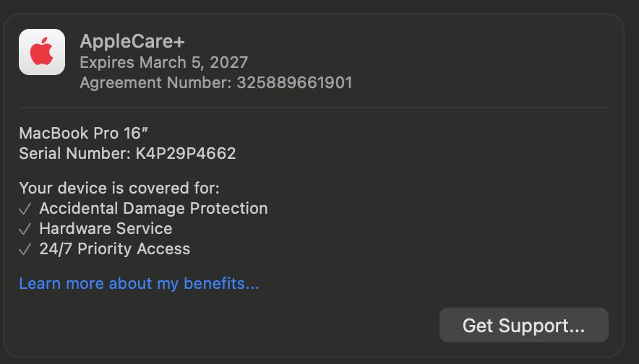Select the March 5, 2027 expiration date
Screen dimensions: 639x364
coord(194,62)
